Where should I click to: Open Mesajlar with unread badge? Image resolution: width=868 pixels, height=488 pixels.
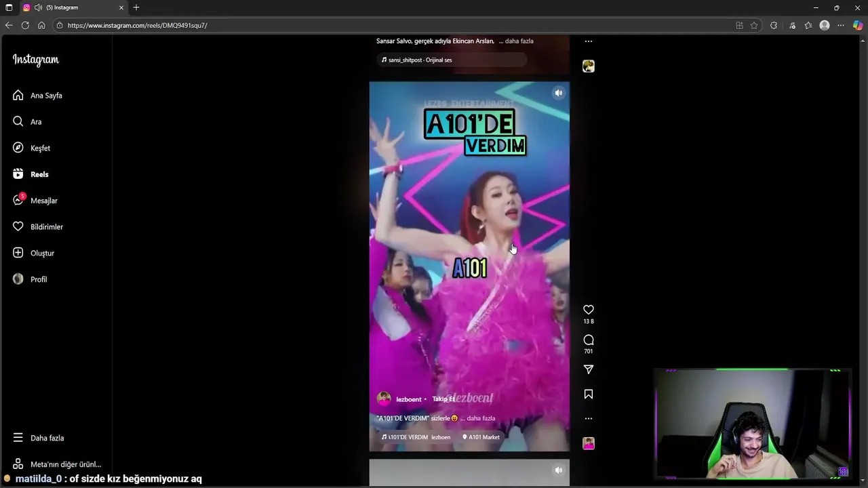tap(35, 201)
